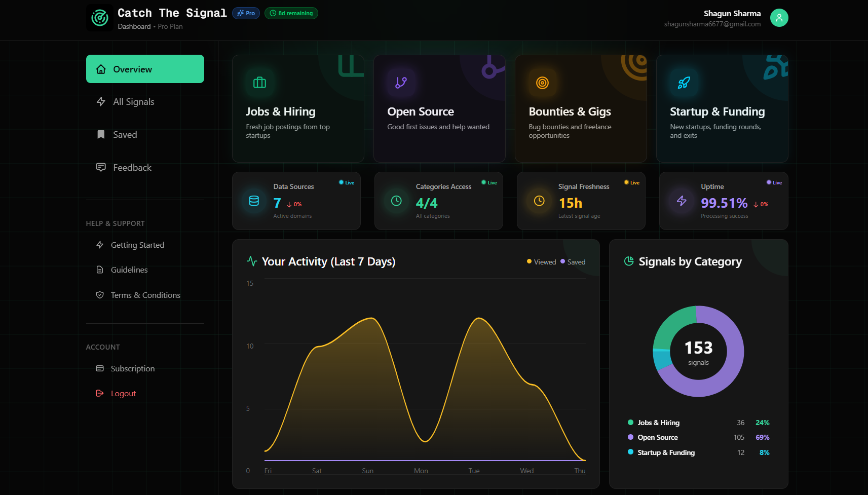
Task: Click the briefcase icon on Jobs & Hiring card
Action: 259,82
